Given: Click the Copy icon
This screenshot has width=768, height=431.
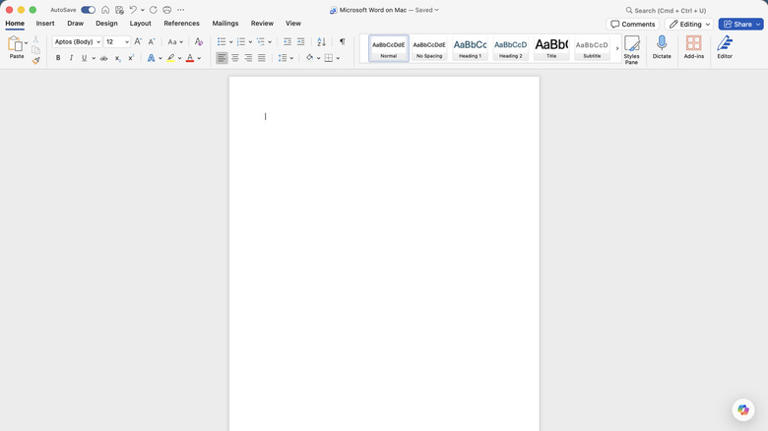Looking at the screenshot, I should (36, 50).
